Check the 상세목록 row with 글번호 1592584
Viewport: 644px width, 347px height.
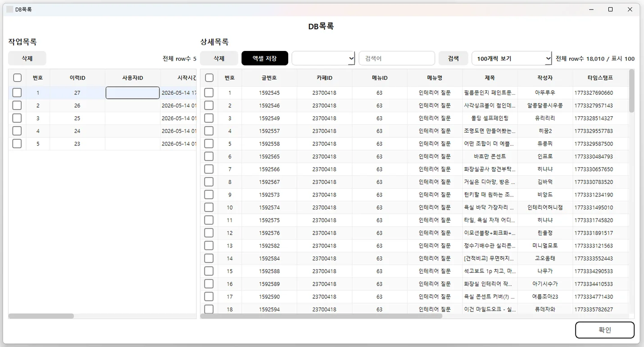[x=209, y=258]
